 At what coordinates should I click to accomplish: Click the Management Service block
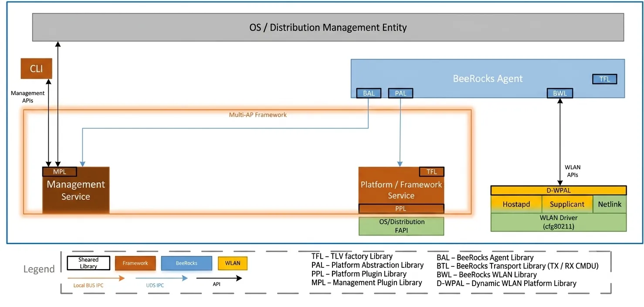point(76,190)
